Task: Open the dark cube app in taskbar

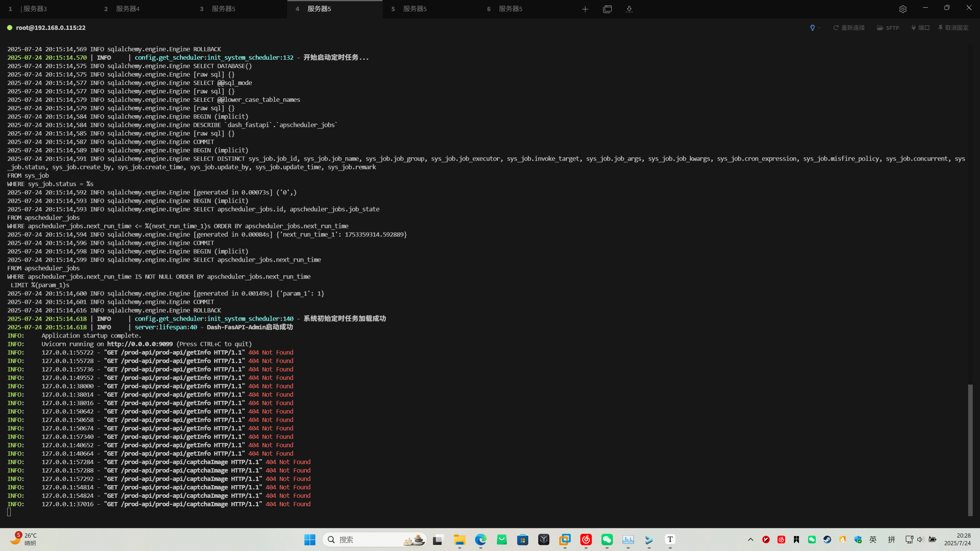Action: point(544,540)
